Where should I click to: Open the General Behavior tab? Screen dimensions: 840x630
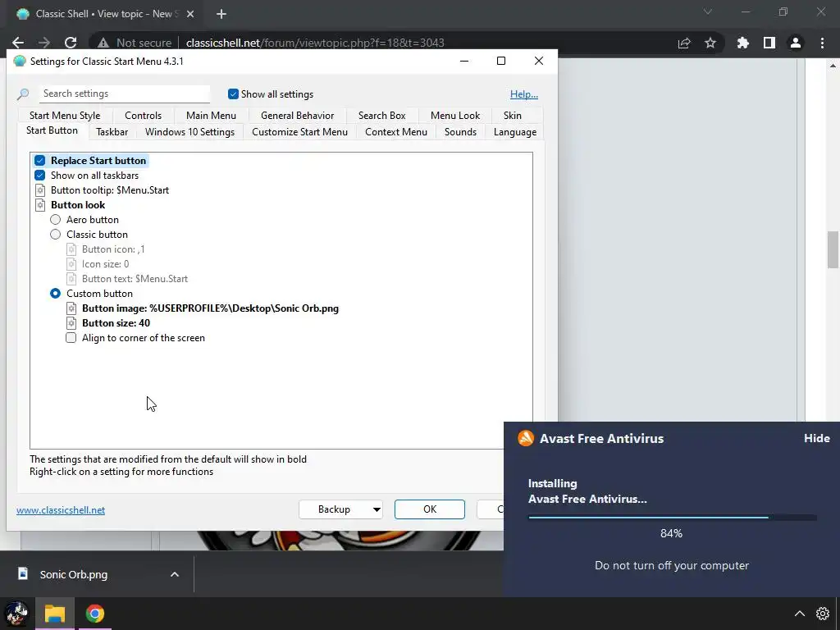point(297,116)
